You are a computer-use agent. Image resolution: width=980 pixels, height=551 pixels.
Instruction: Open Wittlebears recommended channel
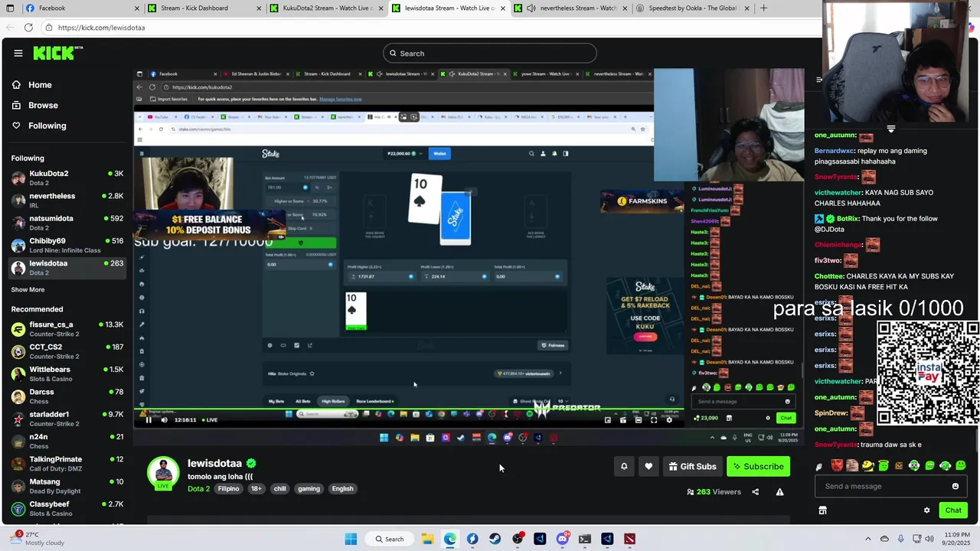[x=67, y=374]
